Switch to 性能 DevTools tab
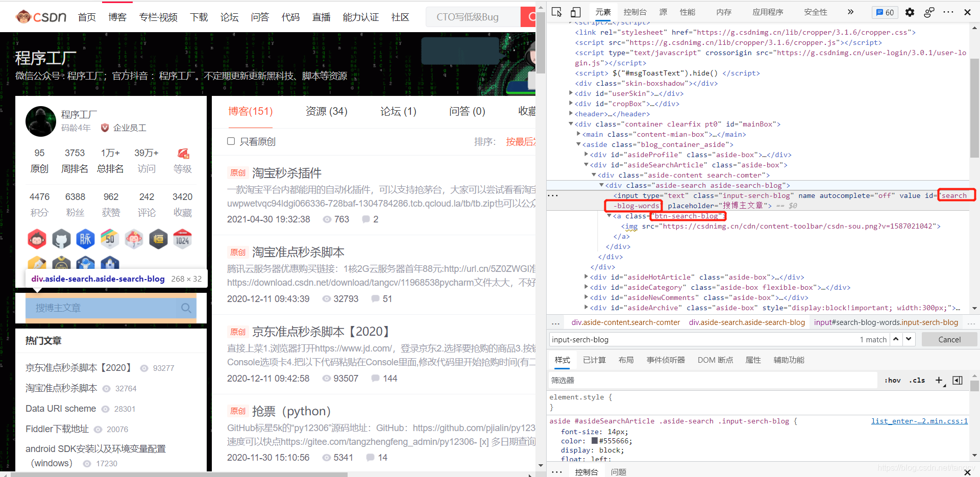Screen dimensions: 980x477 point(688,12)
